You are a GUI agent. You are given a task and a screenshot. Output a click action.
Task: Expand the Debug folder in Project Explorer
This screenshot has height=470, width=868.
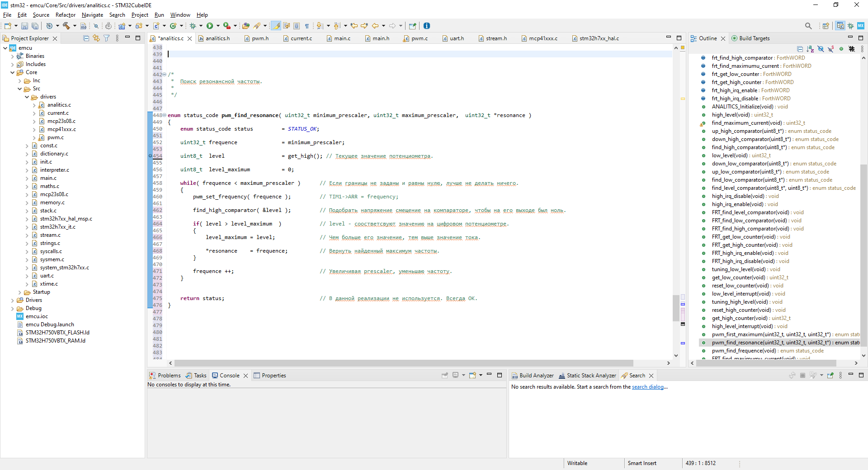[x=12, y=308]
